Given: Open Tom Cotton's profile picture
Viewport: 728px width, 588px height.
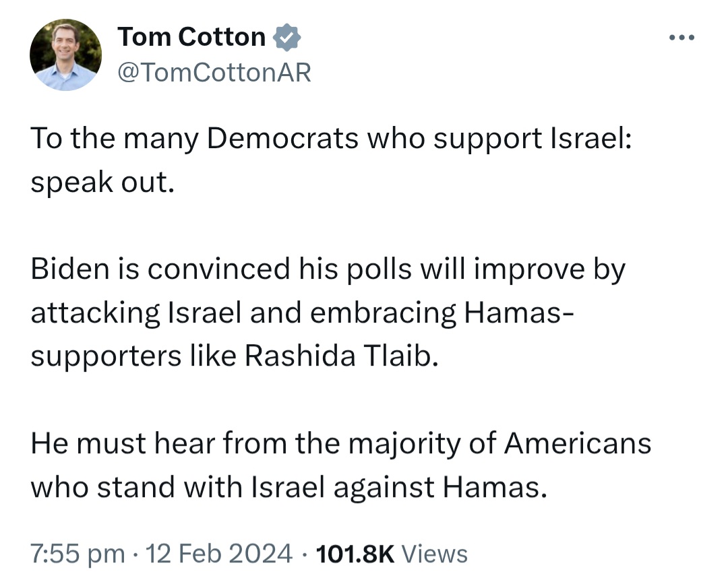Looking at the screenshot, I should tap(65, 55).
